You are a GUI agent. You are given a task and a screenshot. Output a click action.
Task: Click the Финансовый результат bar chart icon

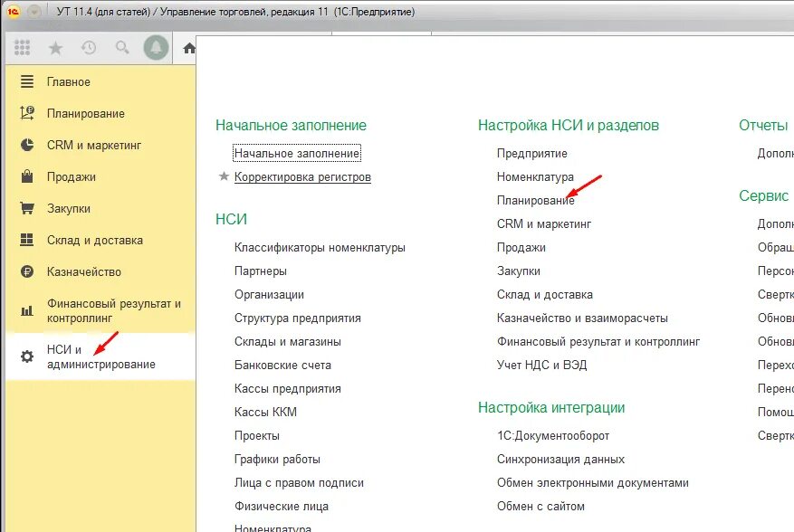27,310
